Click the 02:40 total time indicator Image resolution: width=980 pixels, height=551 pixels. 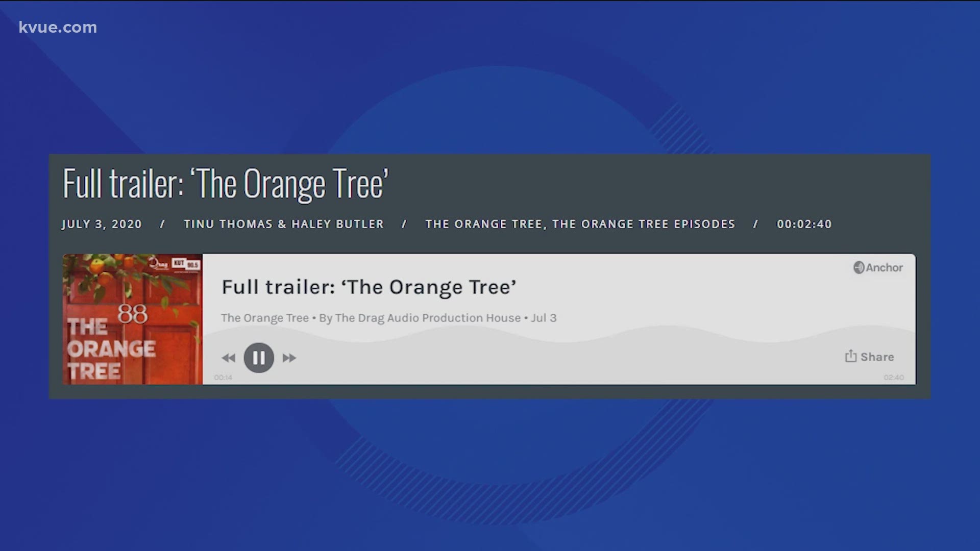tap(894, 378)
